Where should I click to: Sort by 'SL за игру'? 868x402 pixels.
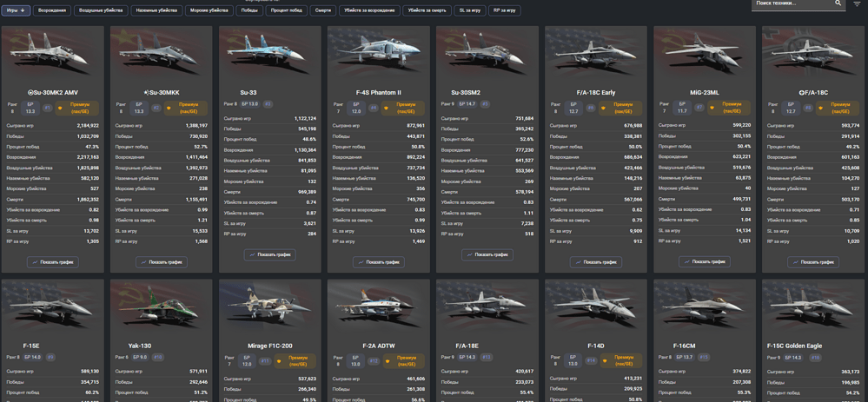pos(470,10)
